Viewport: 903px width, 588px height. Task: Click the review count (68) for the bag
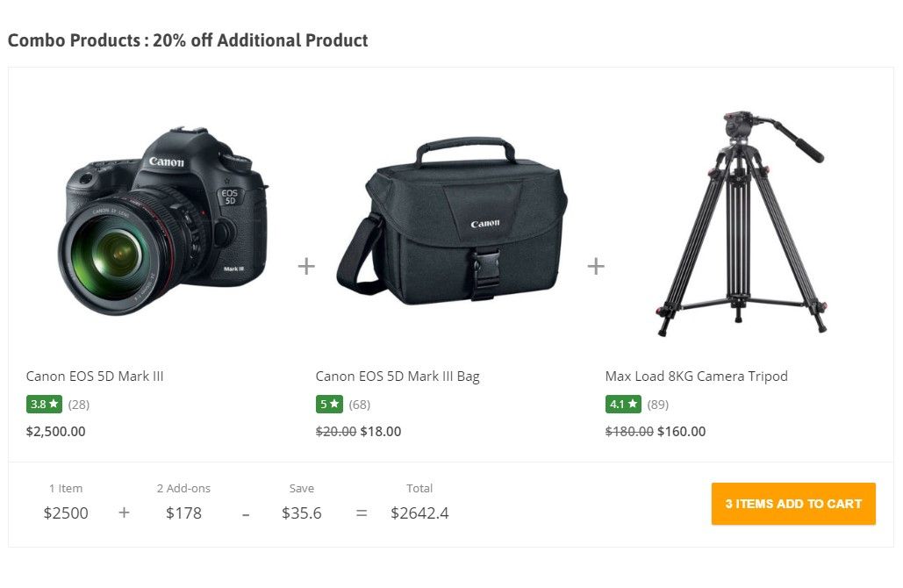361,404
